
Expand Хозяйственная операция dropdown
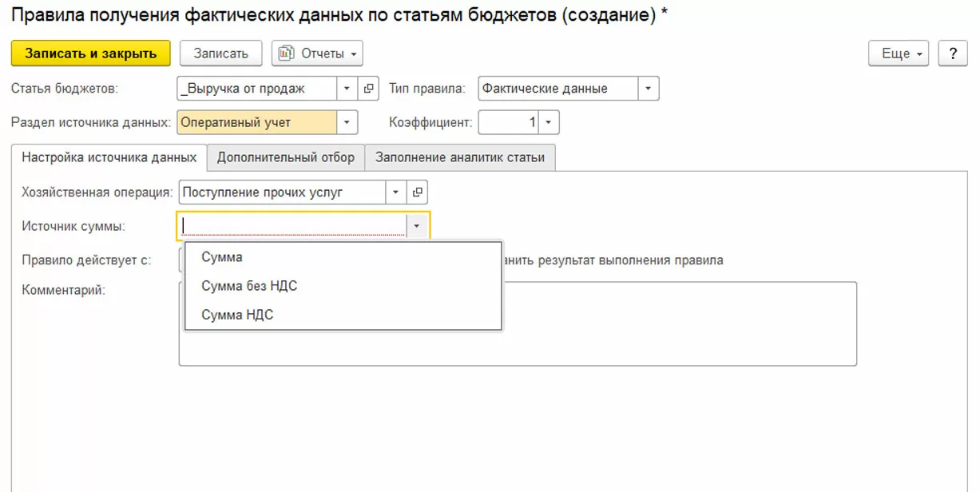[x=397, y=192]
